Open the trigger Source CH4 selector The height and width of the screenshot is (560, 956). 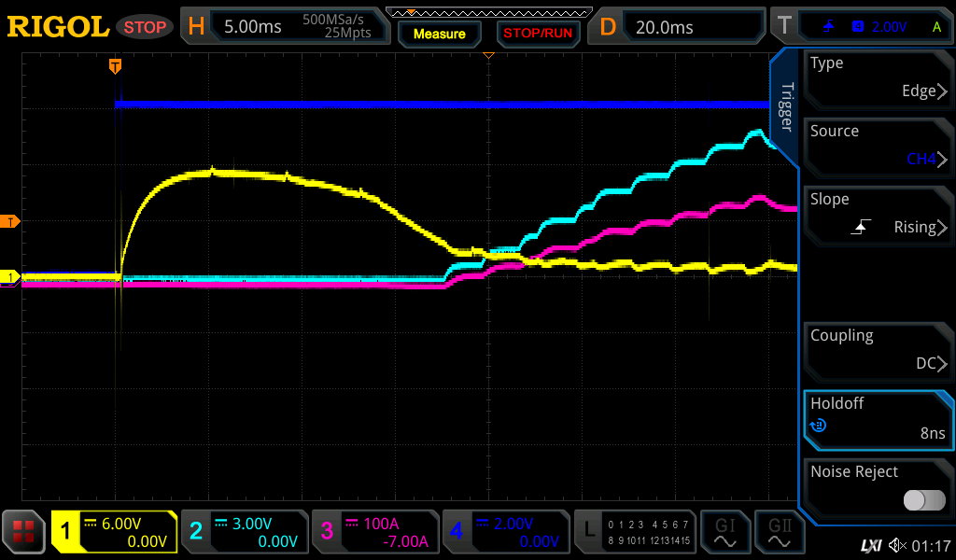click(x=877, y=147)
